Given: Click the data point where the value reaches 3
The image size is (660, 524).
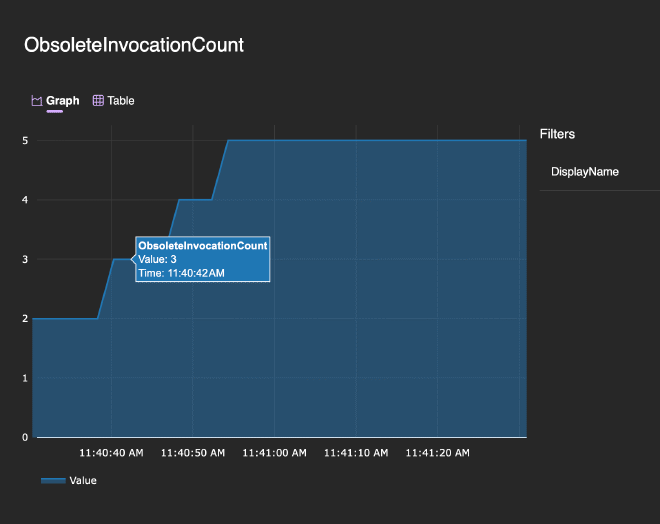Looking at the screenshot, I should pyautogui.click(x=113, y=259).
